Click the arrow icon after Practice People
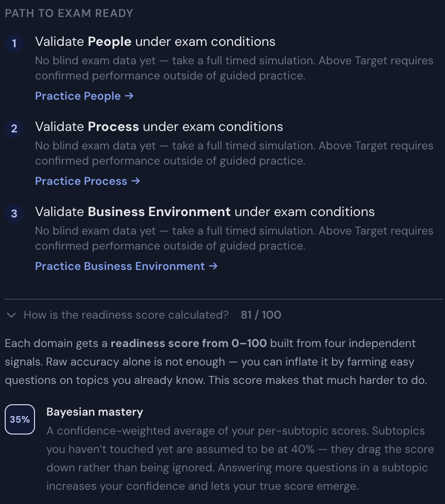This screenshot has width=445, height=504. point(129,96)
